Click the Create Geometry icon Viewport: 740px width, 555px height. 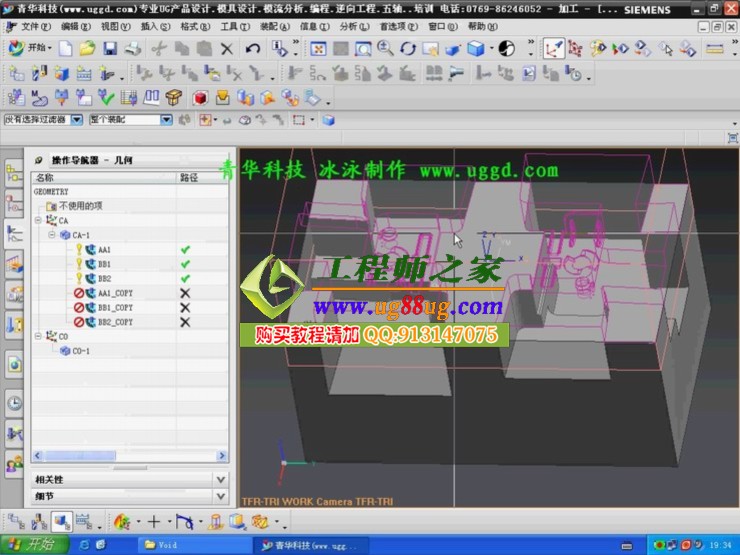[x=61, y=74]
